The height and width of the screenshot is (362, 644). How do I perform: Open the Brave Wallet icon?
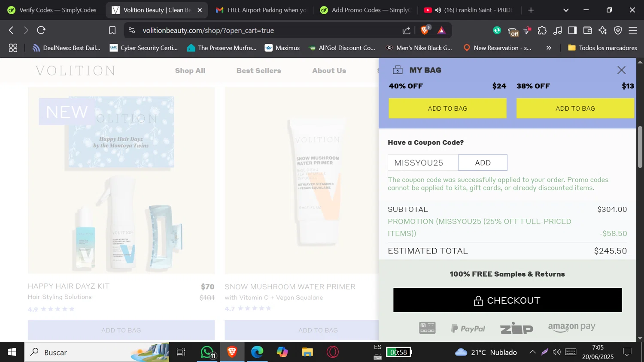(x=588, y=30)
